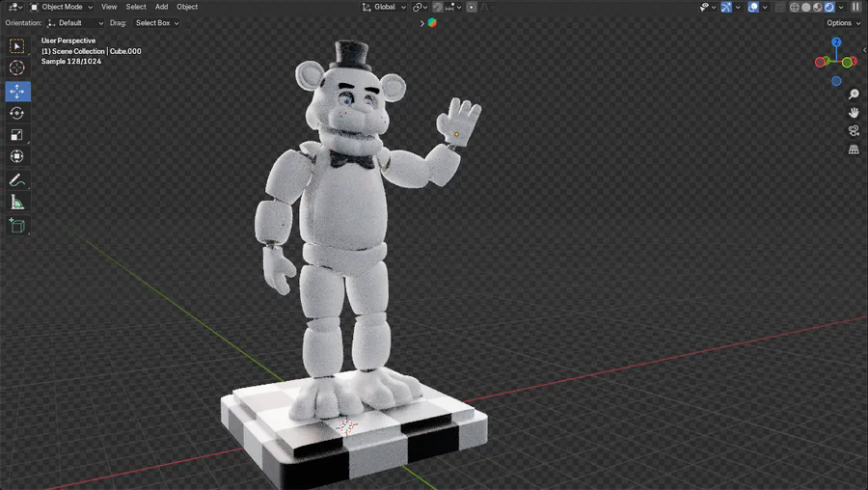Switch to solid shading
The image size is (868, 490).
[806, 7]
